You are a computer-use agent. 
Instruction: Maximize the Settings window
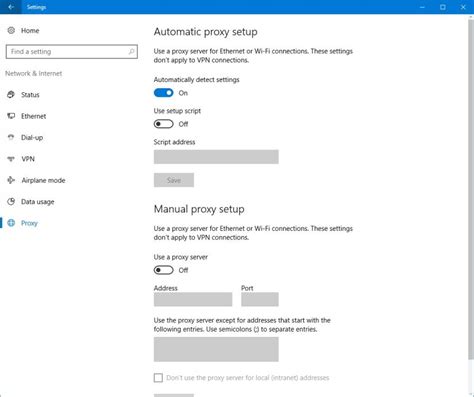click(x=443, y=7)
